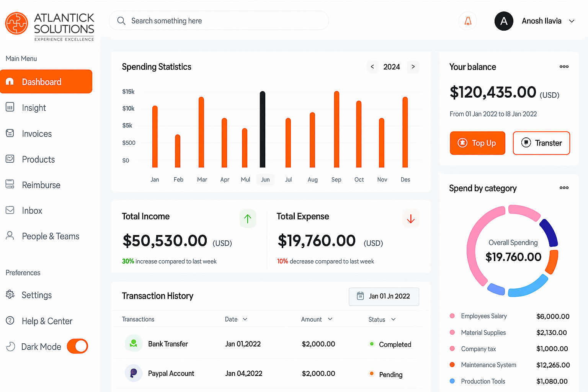Go to previous year in Spending Statistics
The image size is (588, 392).
372,67
